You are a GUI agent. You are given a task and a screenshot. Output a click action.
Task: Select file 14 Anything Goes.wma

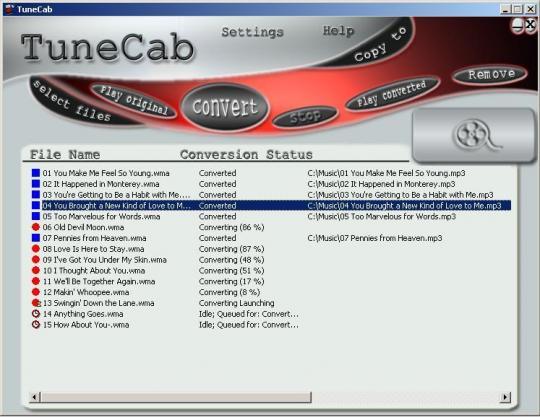point(83,314)
